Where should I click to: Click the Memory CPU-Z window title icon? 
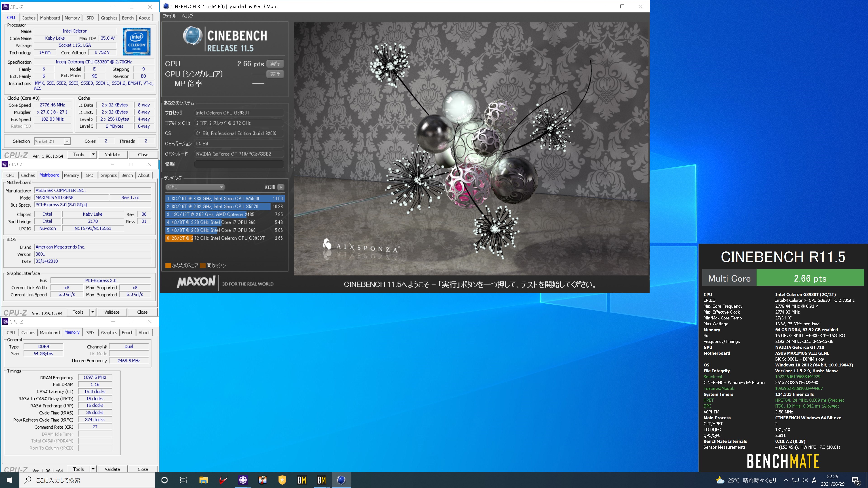[x=5, y=322]
